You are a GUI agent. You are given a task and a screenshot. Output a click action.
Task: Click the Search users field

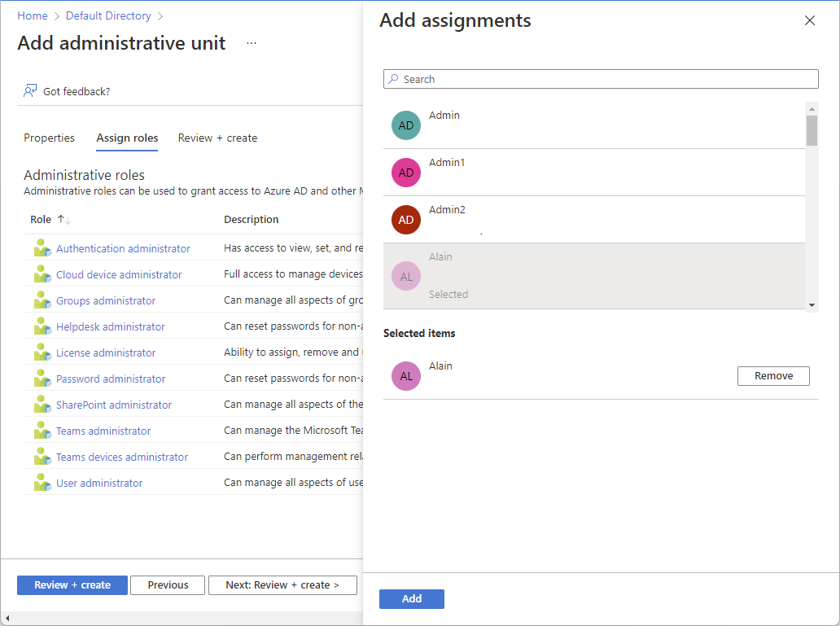pos(601,79)
